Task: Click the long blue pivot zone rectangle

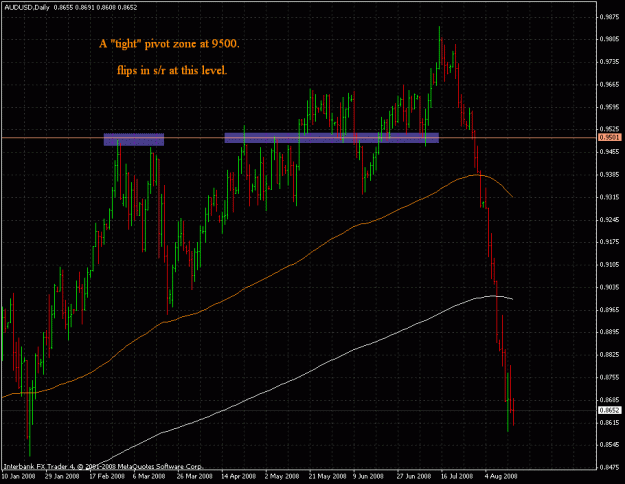Action: pos(332,138)
